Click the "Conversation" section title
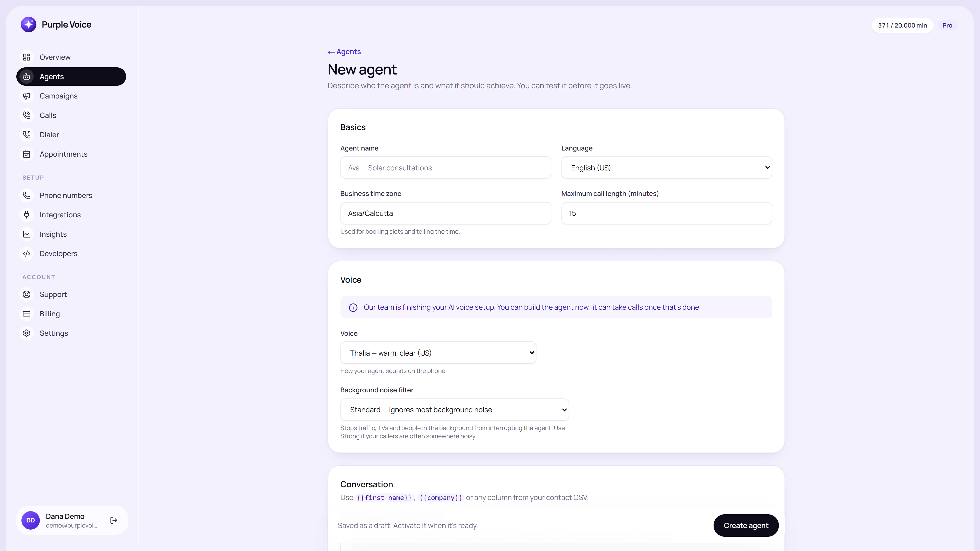Screen dimensions: 980x551 (366, 484)
